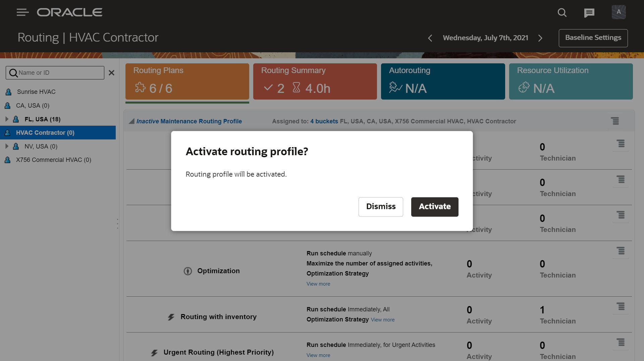
Task: Click View more under Urgent Activities schedule
Action: click(318, 355)
